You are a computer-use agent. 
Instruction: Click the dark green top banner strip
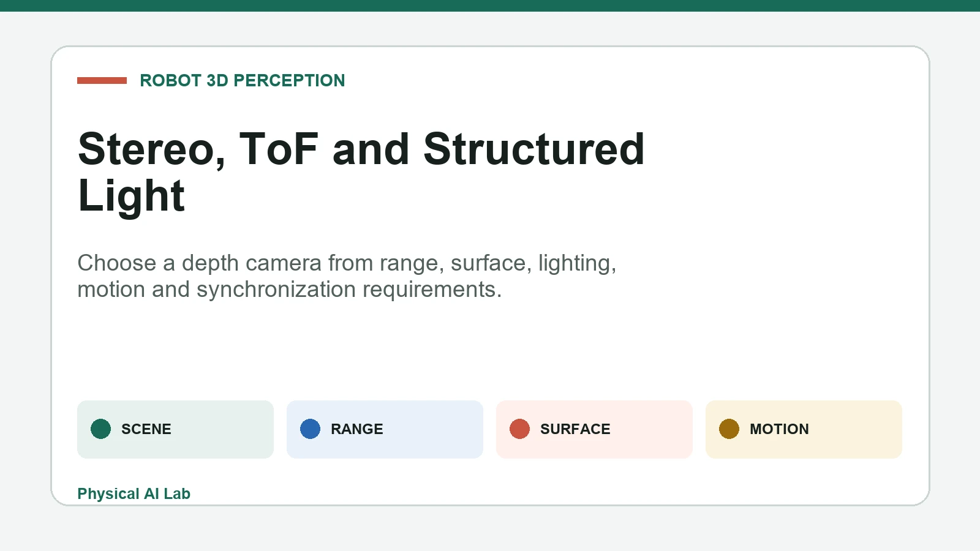tap(490, 6)
